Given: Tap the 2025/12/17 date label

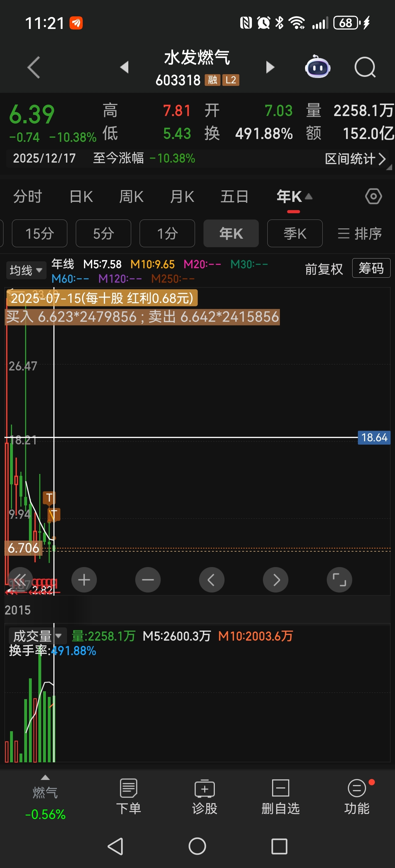Looking at the screenshot, I should pyautogui.click(x=44, y=158).
